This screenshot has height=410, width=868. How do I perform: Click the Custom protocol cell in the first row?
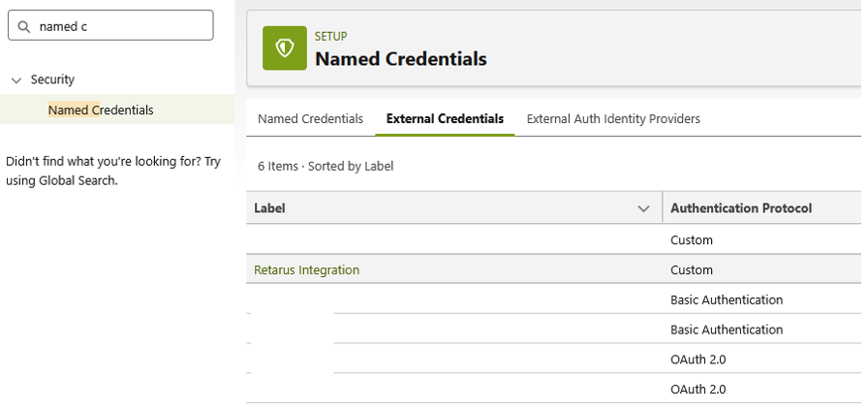tap(692, 240)
